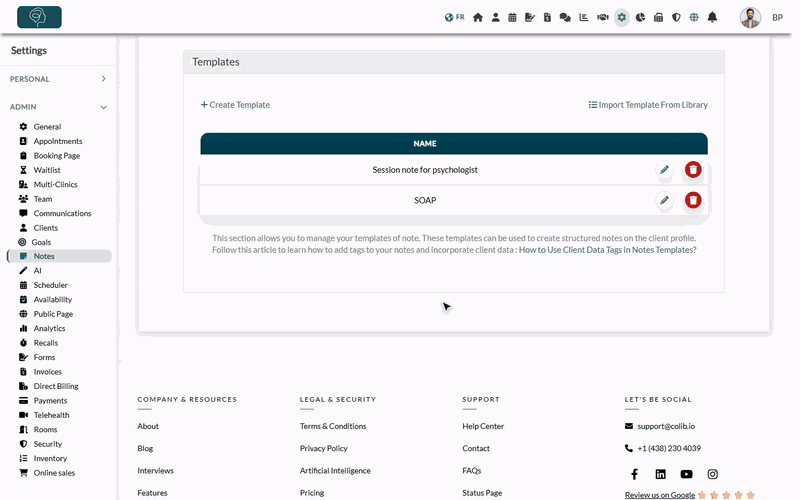Click the support@colib.io email link

tap(666, 426)
